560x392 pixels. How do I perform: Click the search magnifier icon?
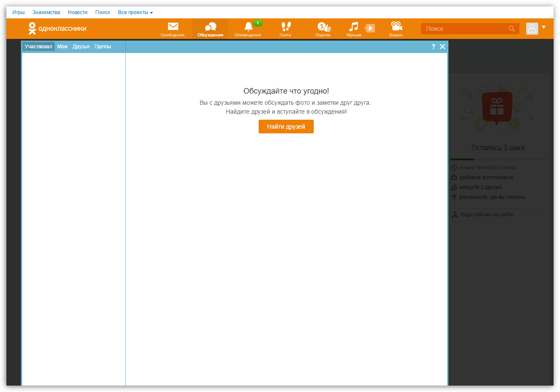tap(512, 29)
